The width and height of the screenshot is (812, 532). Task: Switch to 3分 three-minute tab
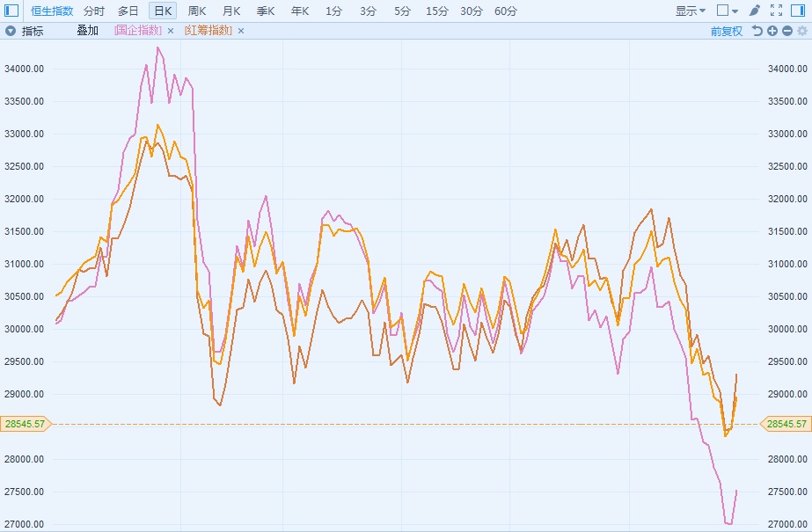point(368,11)
